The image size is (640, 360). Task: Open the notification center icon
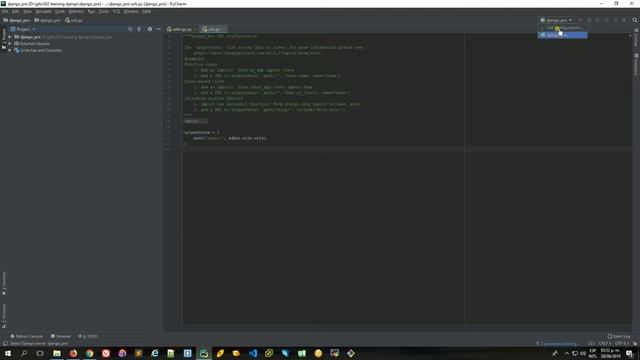click(x=630, y=353)
